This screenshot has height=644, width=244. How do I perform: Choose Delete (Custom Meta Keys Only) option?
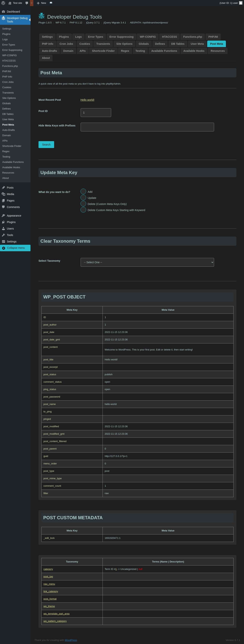[x=83, y=204]
